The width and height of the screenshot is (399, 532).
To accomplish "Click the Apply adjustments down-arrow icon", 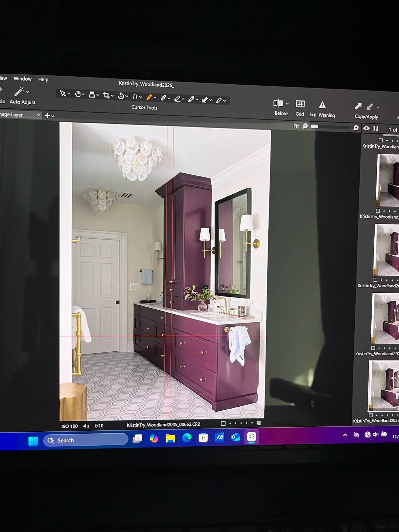I will coord(370,107).
